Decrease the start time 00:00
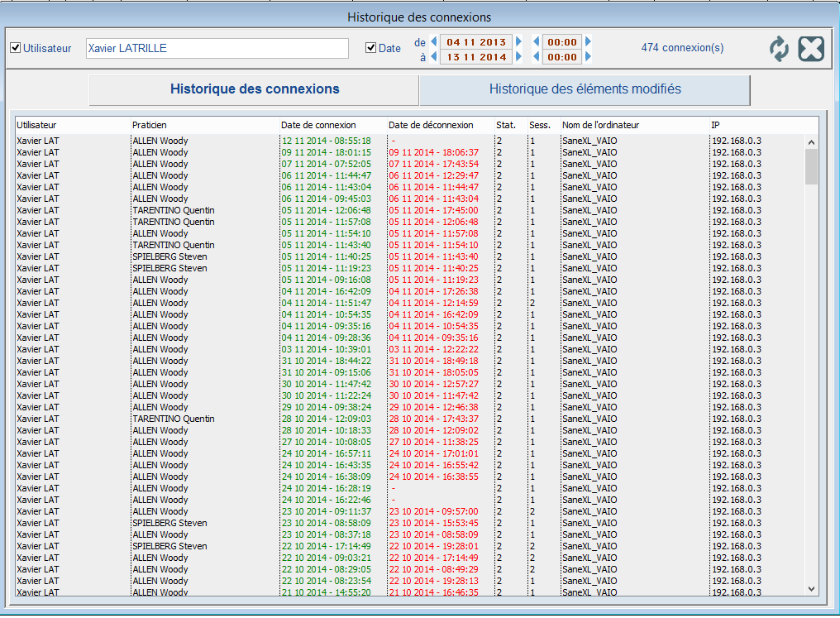The width and height of the screenshot is (840, 618). 536,41
